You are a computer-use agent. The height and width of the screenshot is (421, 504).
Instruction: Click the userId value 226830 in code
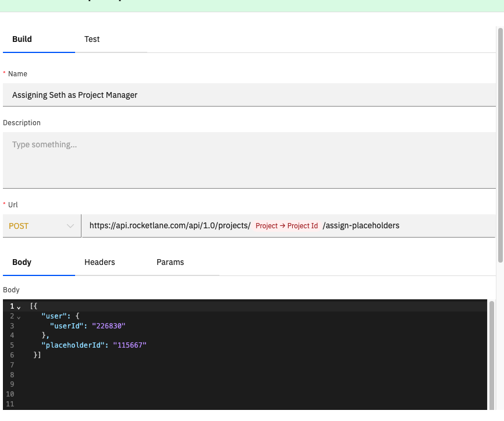(x=109, y=326)
